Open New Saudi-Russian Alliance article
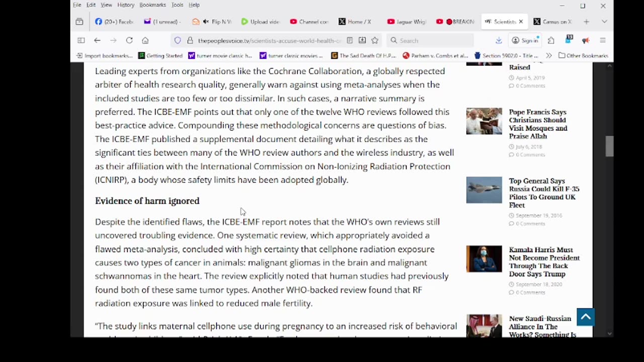The height and width of the screenshot is (362, 644). click(x=542, y=326)
